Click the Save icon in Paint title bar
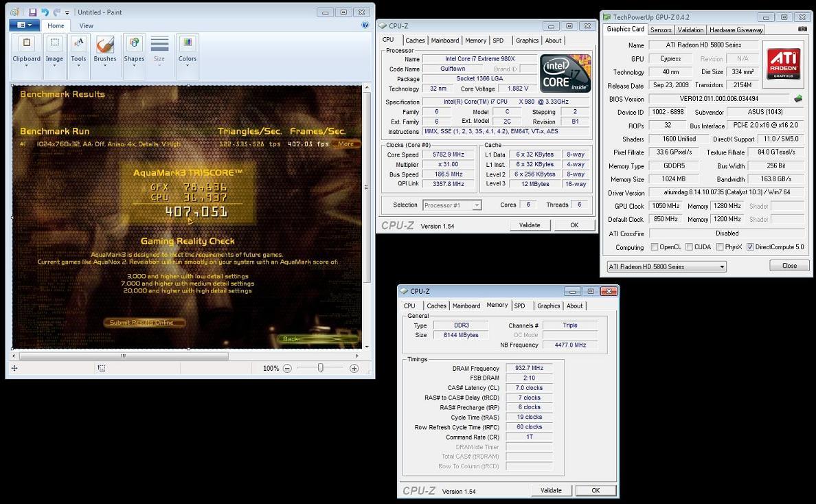Viewport: 816px width, 504px height. tap(32, 12)
